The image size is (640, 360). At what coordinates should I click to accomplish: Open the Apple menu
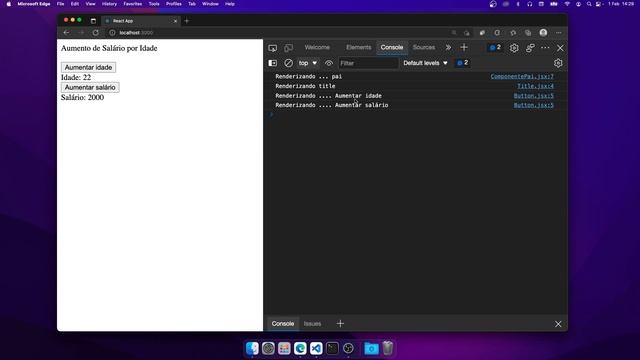(9, 4)
